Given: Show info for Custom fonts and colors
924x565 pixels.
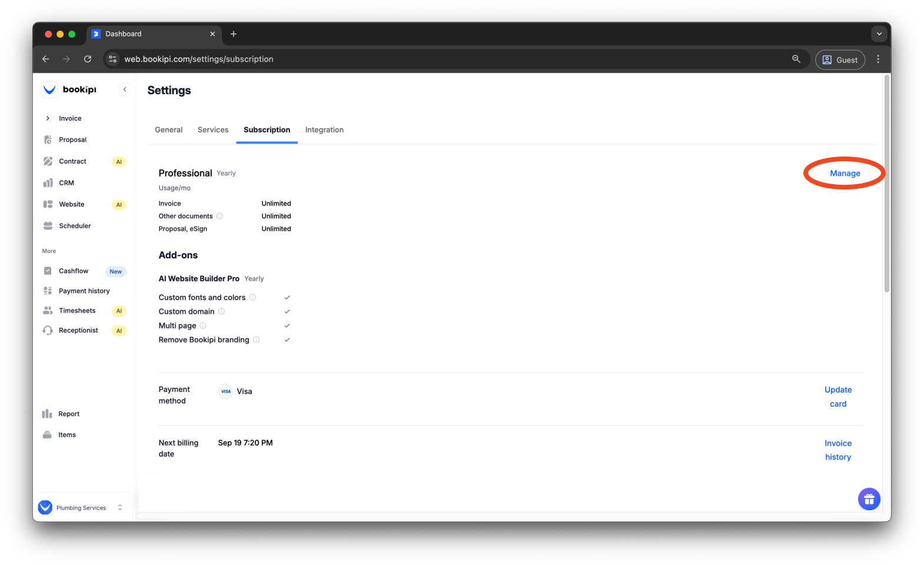Looking at the screenshot, I should tap(252, 297).
